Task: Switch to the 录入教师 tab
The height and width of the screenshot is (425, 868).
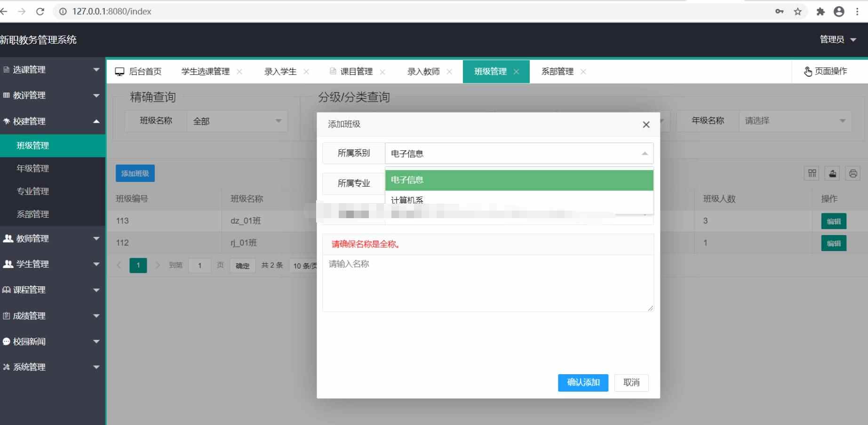Action: [423, 71]
